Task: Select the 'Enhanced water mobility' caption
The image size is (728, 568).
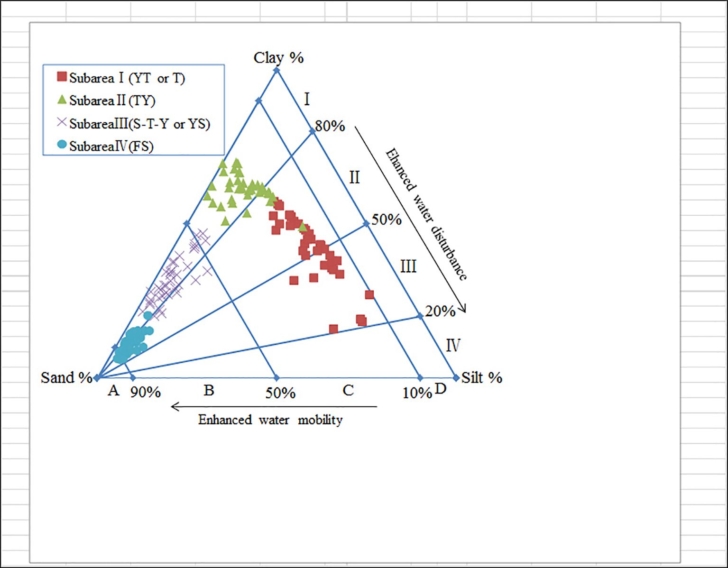Action: point(270,420)
